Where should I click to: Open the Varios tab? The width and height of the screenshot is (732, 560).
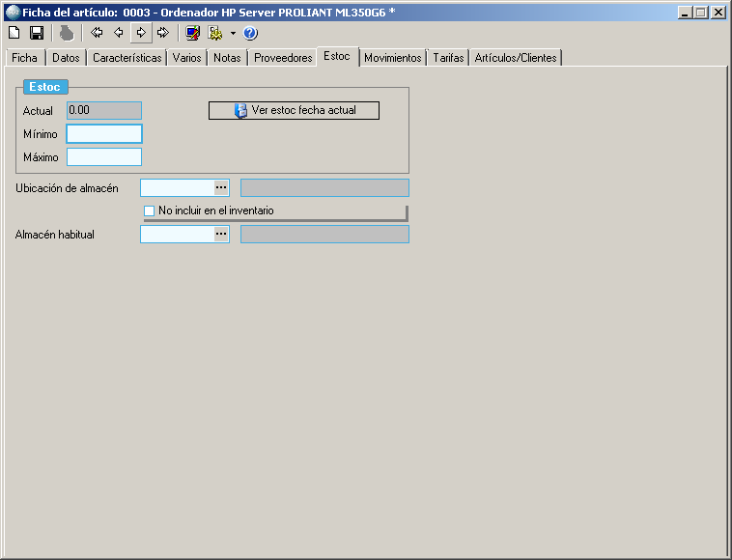[186, 58]
